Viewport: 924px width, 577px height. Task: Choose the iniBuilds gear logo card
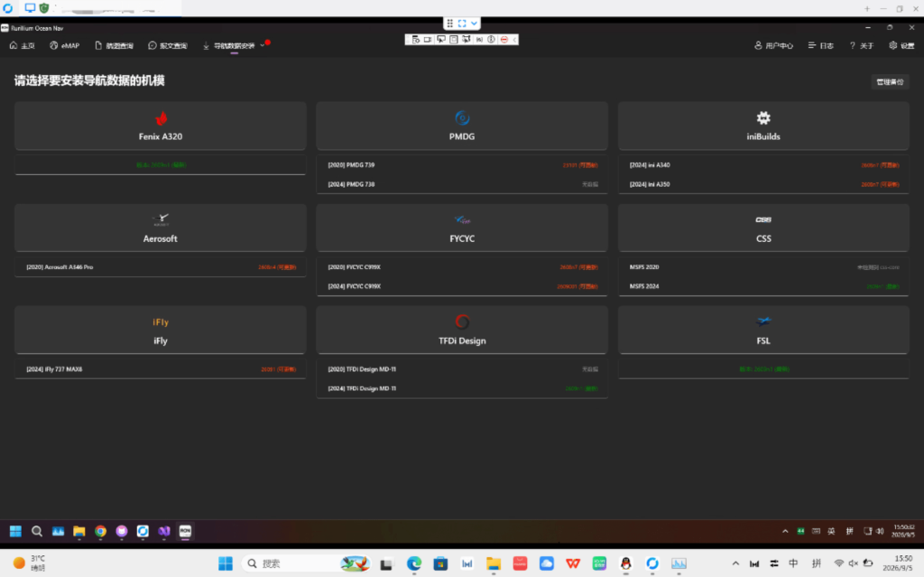coord(763,126)
